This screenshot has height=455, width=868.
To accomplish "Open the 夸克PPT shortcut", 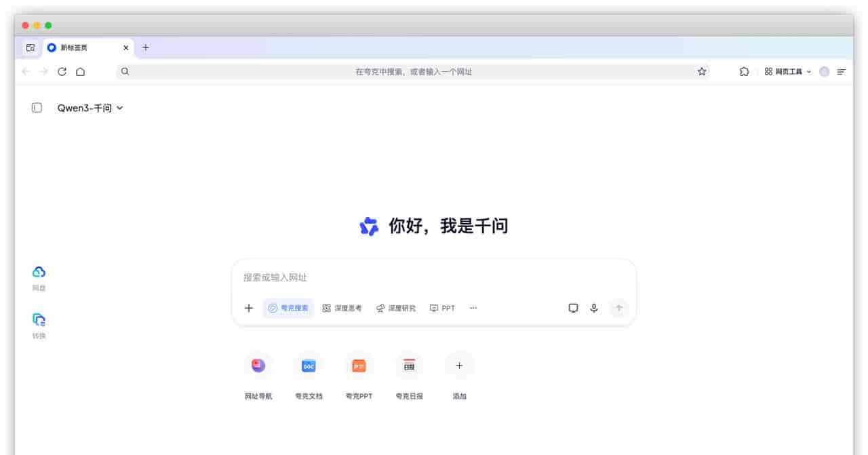I will click(359, 376).
